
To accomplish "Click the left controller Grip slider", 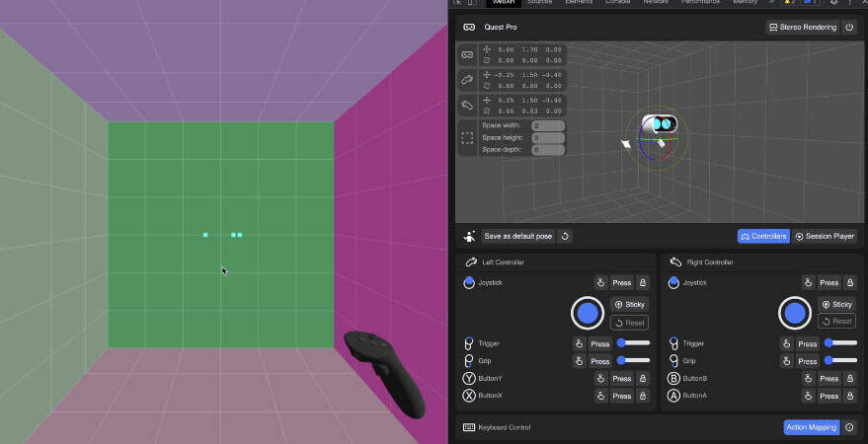I will (633, 361).
